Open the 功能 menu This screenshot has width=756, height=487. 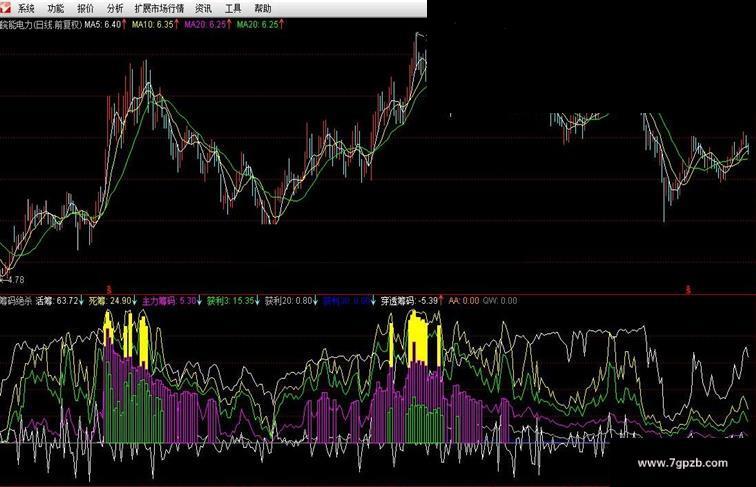(55, 8)
